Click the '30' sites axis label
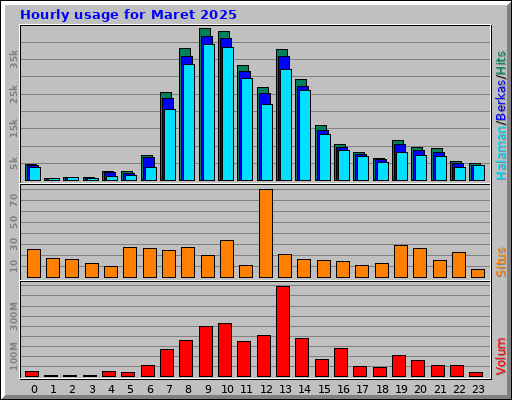 point(13,244)
